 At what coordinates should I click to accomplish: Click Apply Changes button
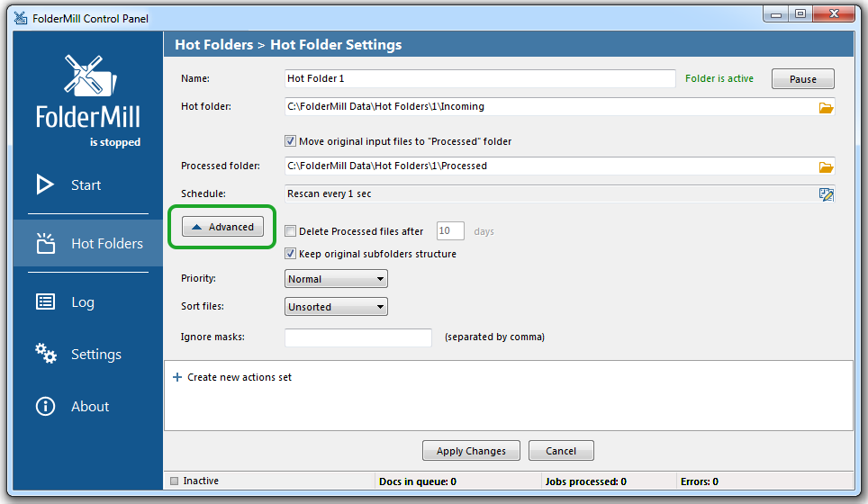[471, 451]
